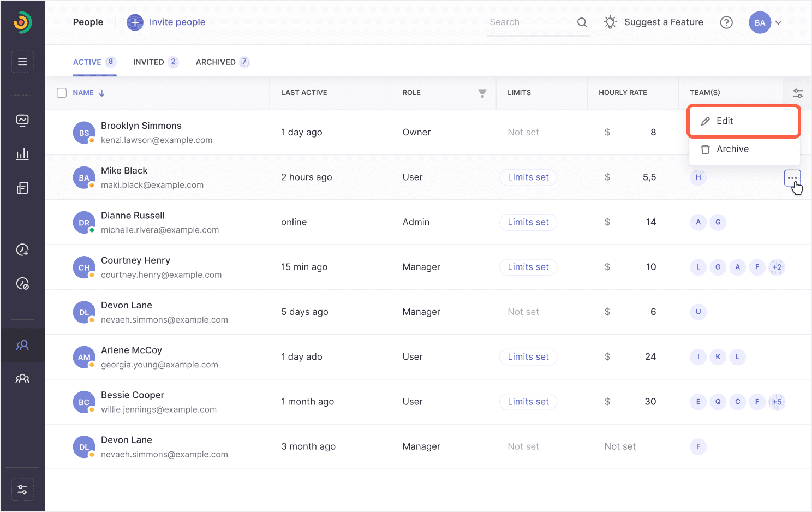Image resolution: width=812 pixels, height=512 pixels.
Task: Click the Search input field
Action: pos(530,22)
